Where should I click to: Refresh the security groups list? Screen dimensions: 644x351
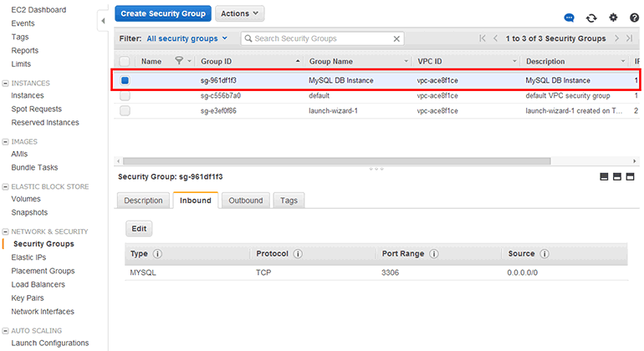[x=591, y=18]
